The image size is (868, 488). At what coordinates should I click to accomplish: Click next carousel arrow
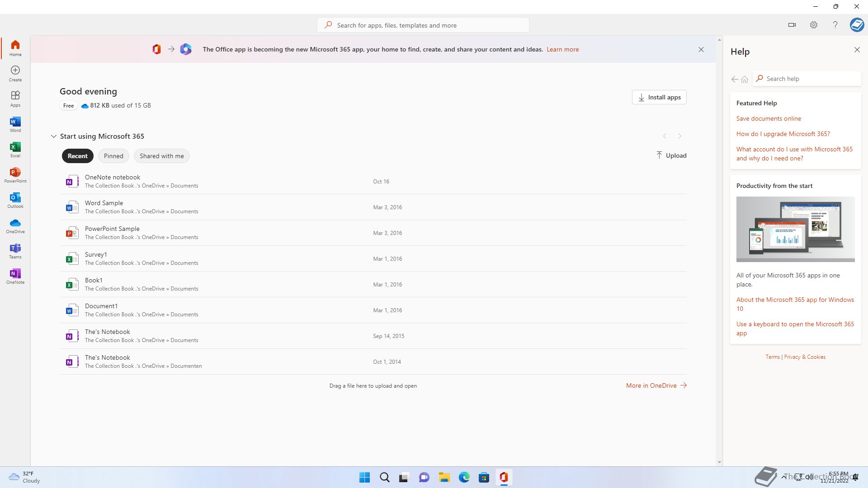pos(679,136)
